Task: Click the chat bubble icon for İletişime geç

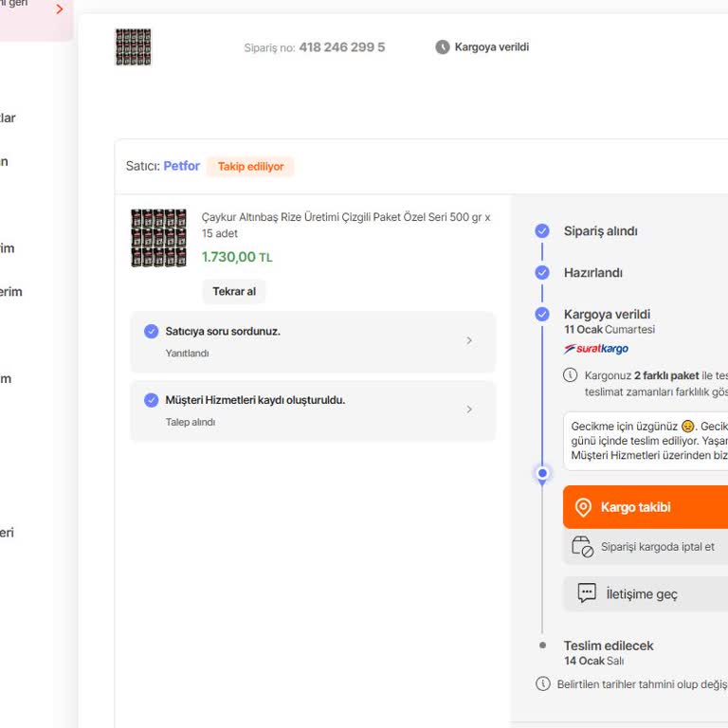Action: [587, 593]
